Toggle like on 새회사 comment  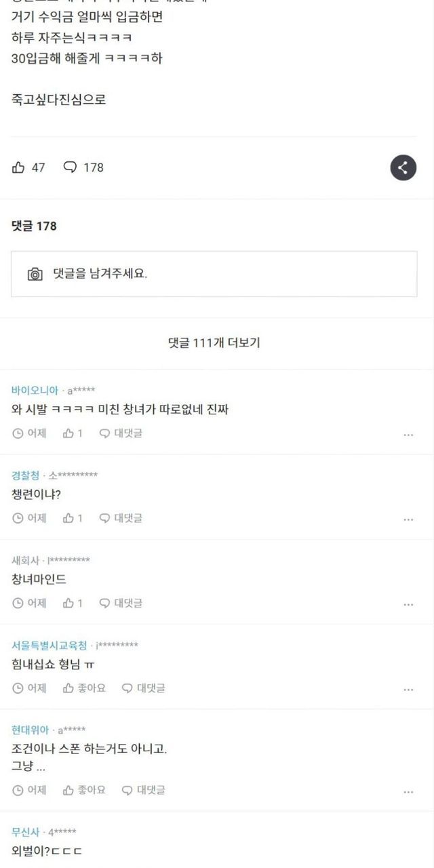(72, 603)
